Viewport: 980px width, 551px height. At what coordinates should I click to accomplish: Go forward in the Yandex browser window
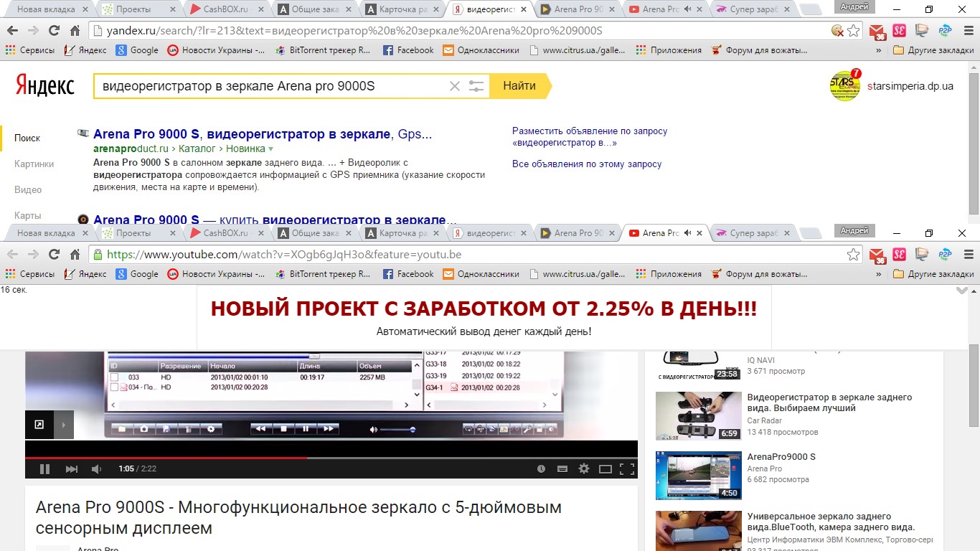point(33,31)
